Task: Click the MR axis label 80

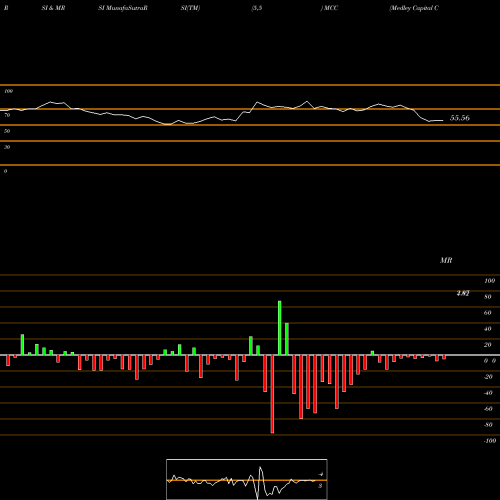Action: coord(488,297)
